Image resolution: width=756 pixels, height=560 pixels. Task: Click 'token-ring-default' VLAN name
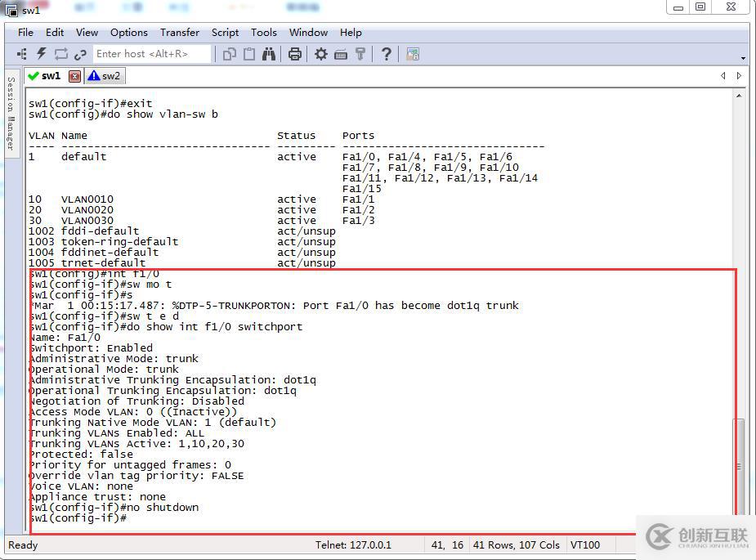119,242
